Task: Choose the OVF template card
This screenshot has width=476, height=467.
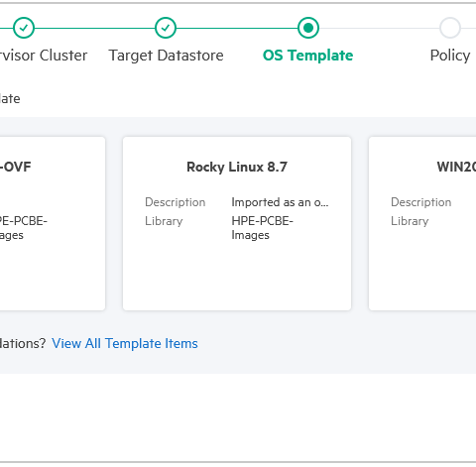Action: 53,223
